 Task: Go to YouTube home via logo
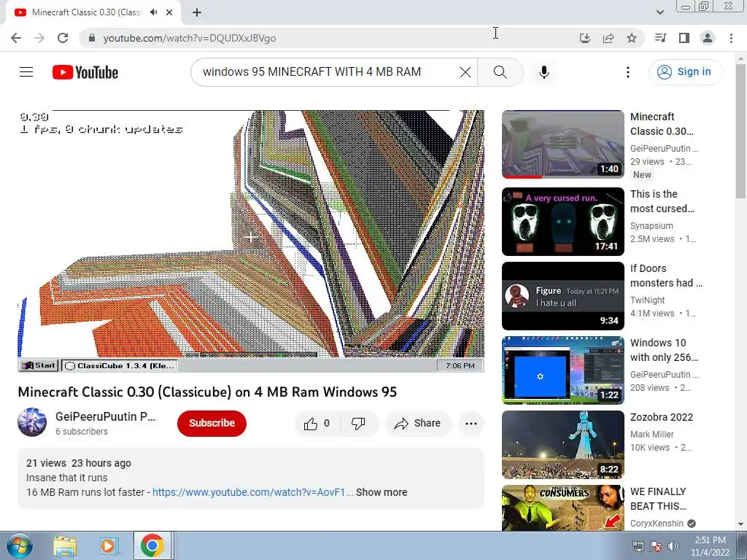click(x=85, y=72)
